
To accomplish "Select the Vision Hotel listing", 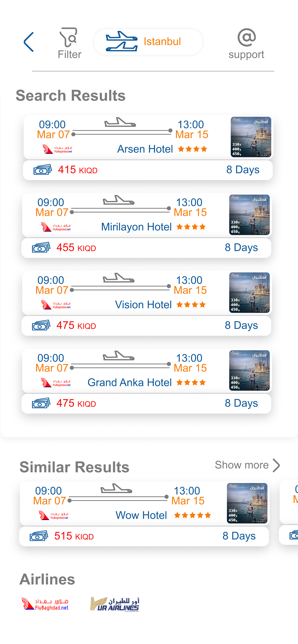I will 143,305.
